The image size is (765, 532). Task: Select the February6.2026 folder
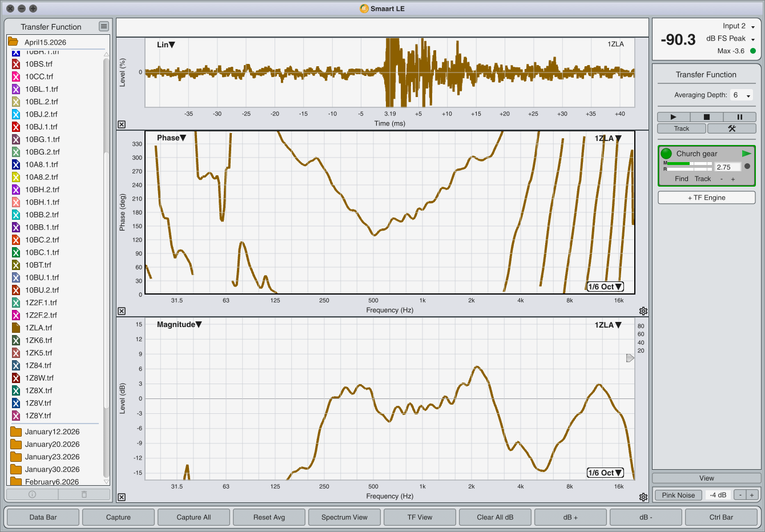coord(52,482)
